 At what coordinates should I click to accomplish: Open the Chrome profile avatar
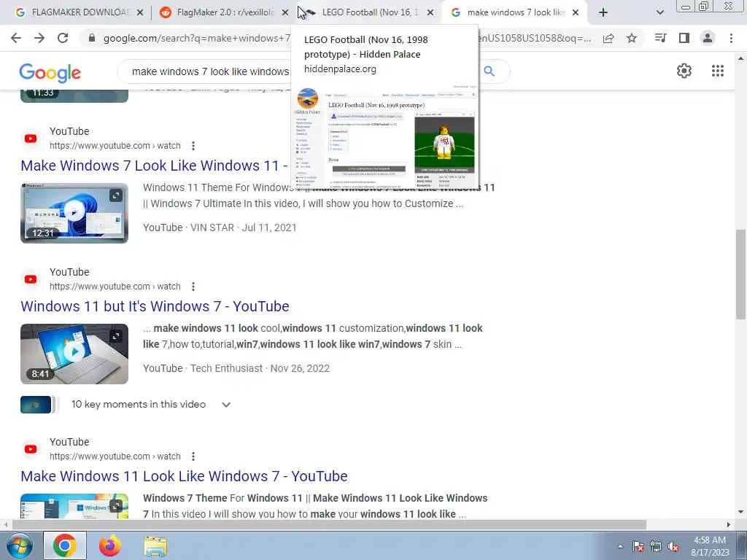(x=708, y=38)
